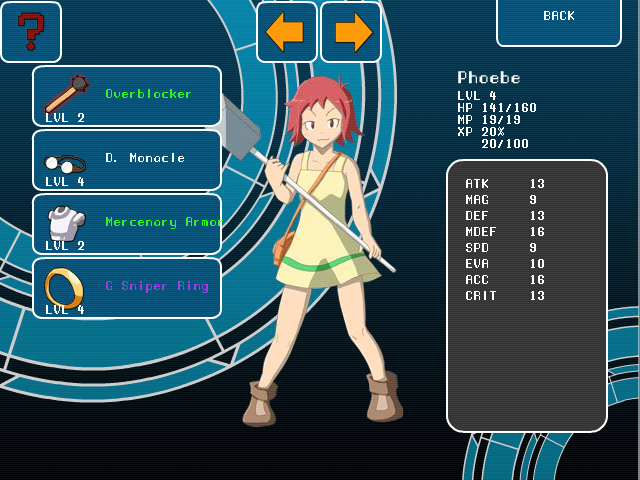Click the Phoebe name heading
The image size is (640, 480).
pos(489,78)
